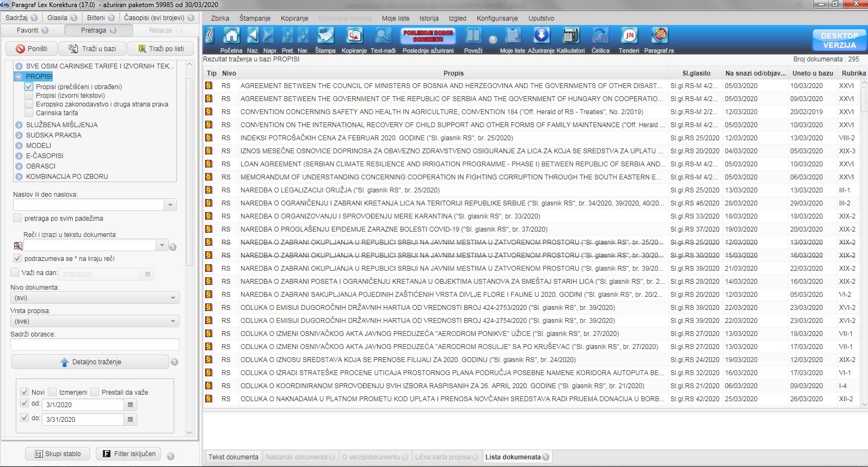Click the Ažuriranje download icon

pos(541,36)
